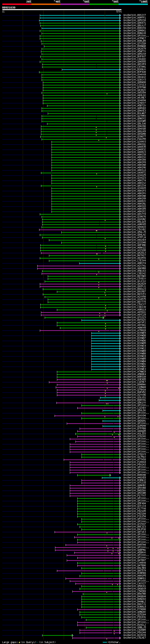Viewport: 150px width, 644px height.
Task: Open UniRef100_P31154 entry
Action: pos(135,516)
